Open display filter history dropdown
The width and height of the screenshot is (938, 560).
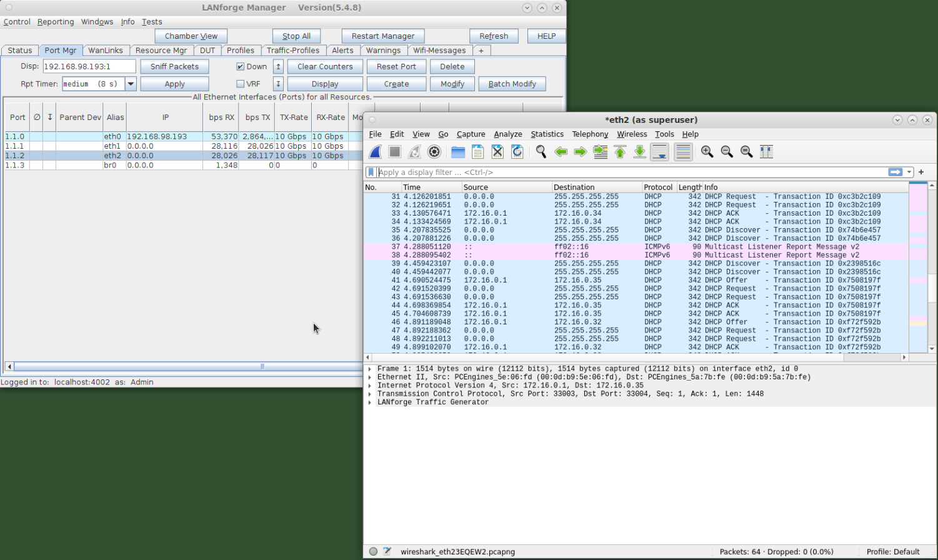tap(909, 172)
